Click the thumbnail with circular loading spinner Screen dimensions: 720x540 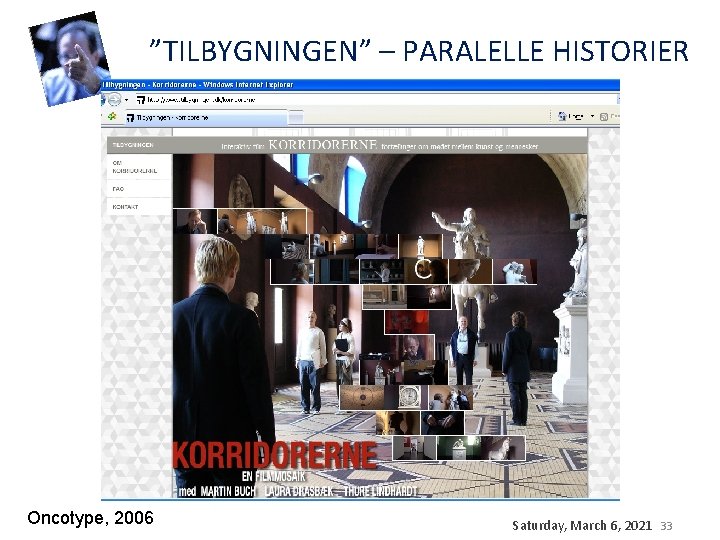tap(426, 271)
